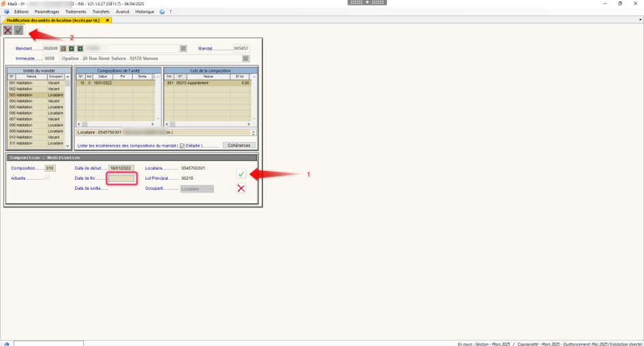Open the help question mark icon in menu bar
Image resolution: width=644 pixels, height=346 pixels.
[170, 12]
